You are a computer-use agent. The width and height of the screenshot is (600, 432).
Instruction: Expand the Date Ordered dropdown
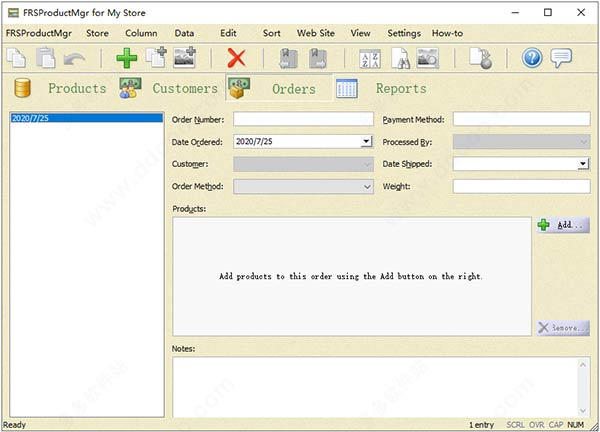[366, 142]
